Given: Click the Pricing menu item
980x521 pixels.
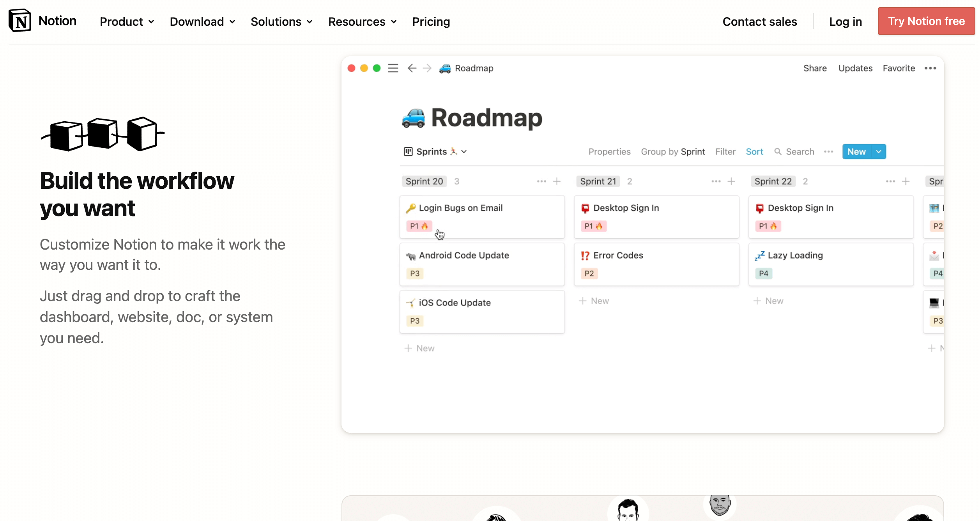Looking at the screenshot, I should [431, 21].
